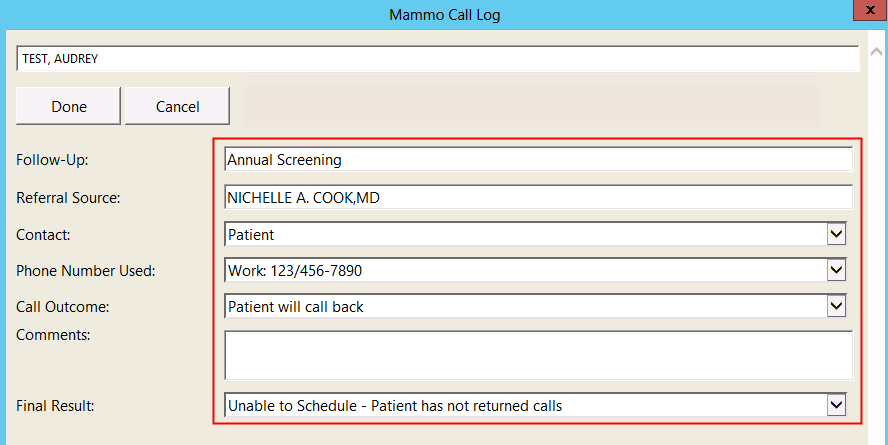
Task: Open the Phone Number Used dropdown arrow
Action: pos(836,270)
